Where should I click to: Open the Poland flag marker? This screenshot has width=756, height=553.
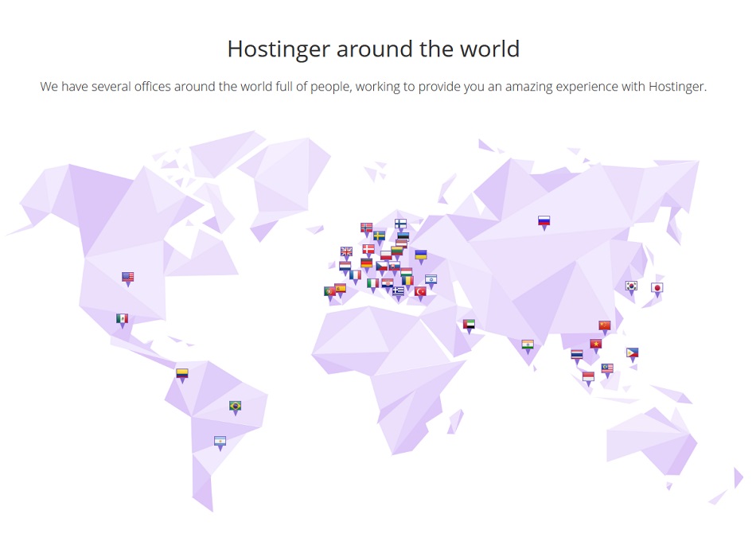386,255
